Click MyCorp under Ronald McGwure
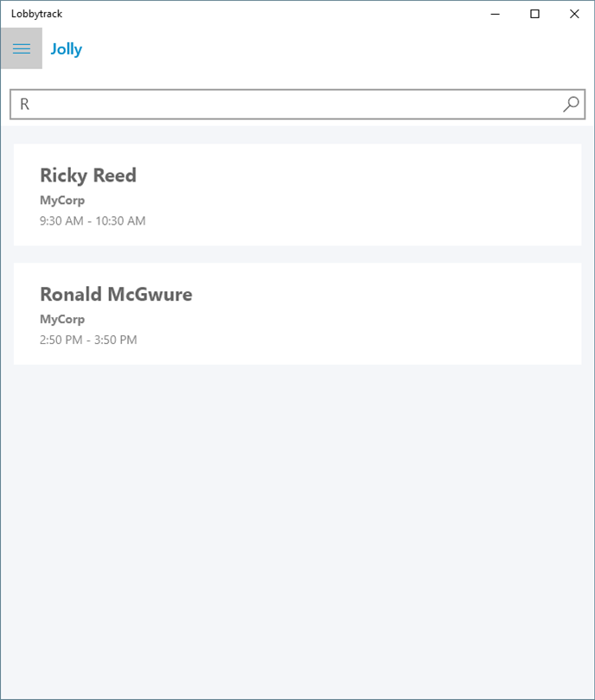The image size is (595, 700). click(62, 320)
